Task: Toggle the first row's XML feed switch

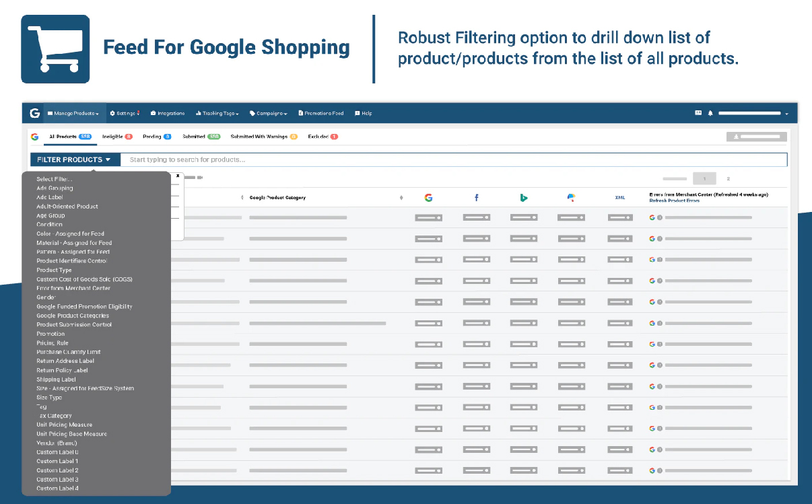Action: click(620, 218)
